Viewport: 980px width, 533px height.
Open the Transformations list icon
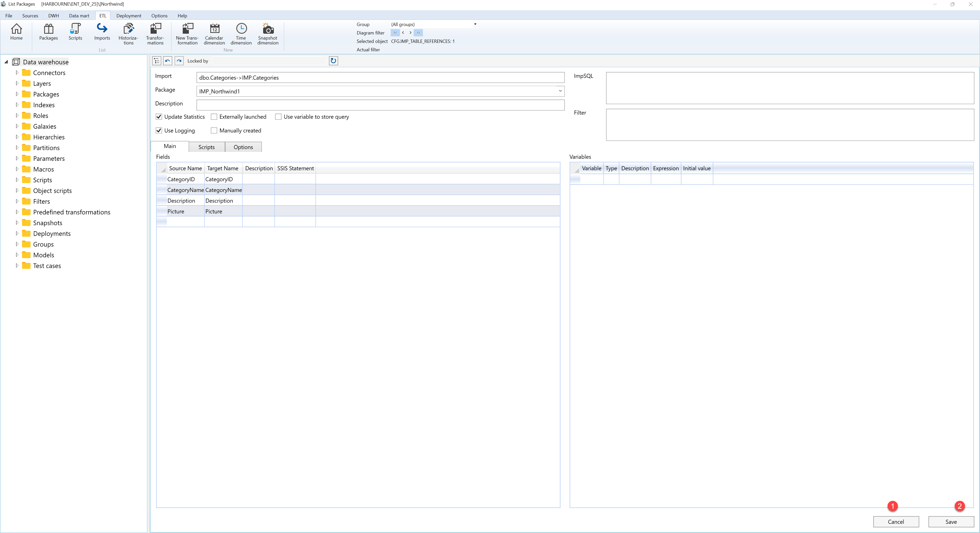(155, 34)
